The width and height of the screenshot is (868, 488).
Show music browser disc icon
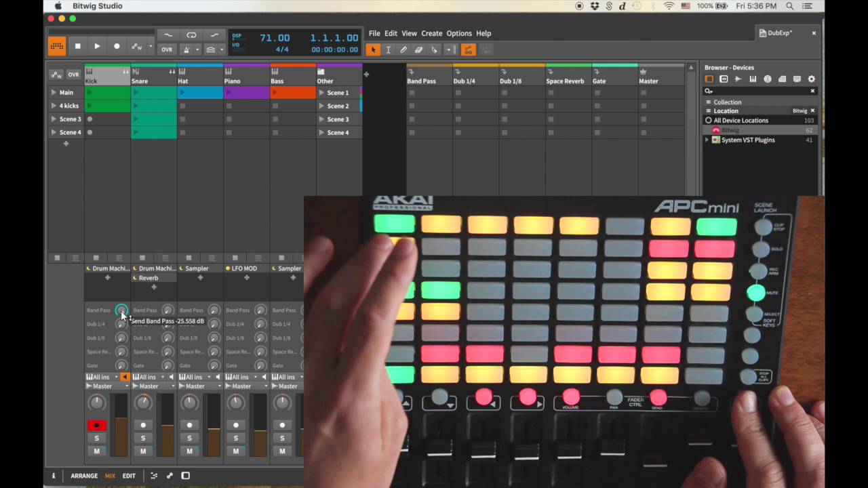[768, 79]
